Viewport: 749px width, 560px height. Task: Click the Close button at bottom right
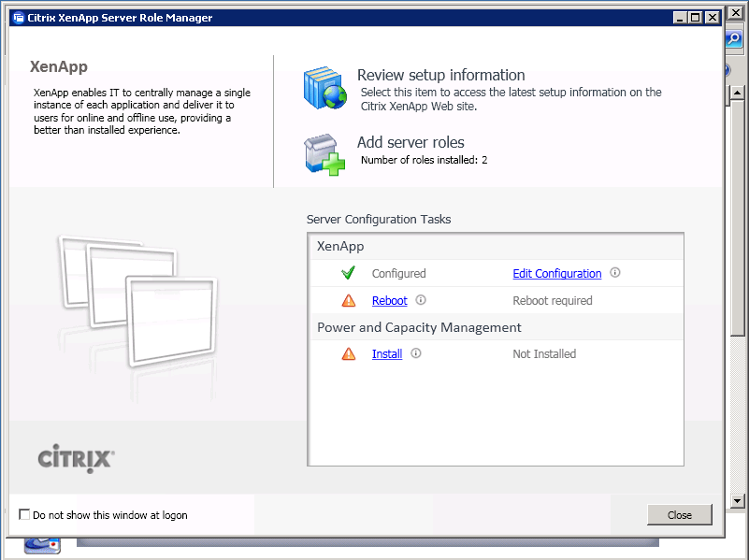click(x=679, y=514)
